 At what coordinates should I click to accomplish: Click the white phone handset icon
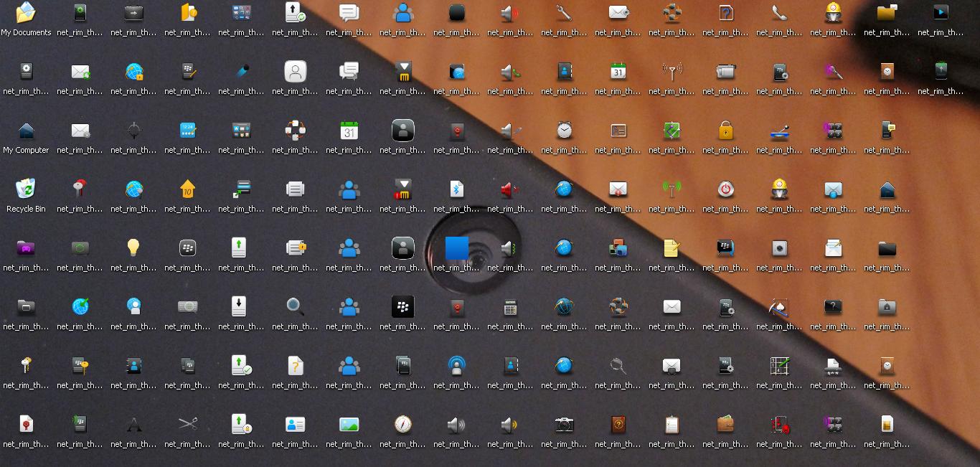point(779,13)
